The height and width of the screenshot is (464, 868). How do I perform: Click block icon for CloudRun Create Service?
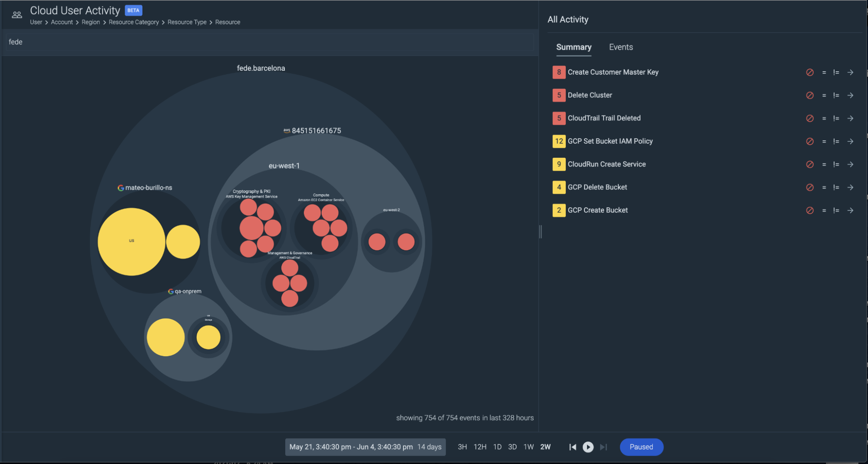pyautogui.click(x=809, y=165)
